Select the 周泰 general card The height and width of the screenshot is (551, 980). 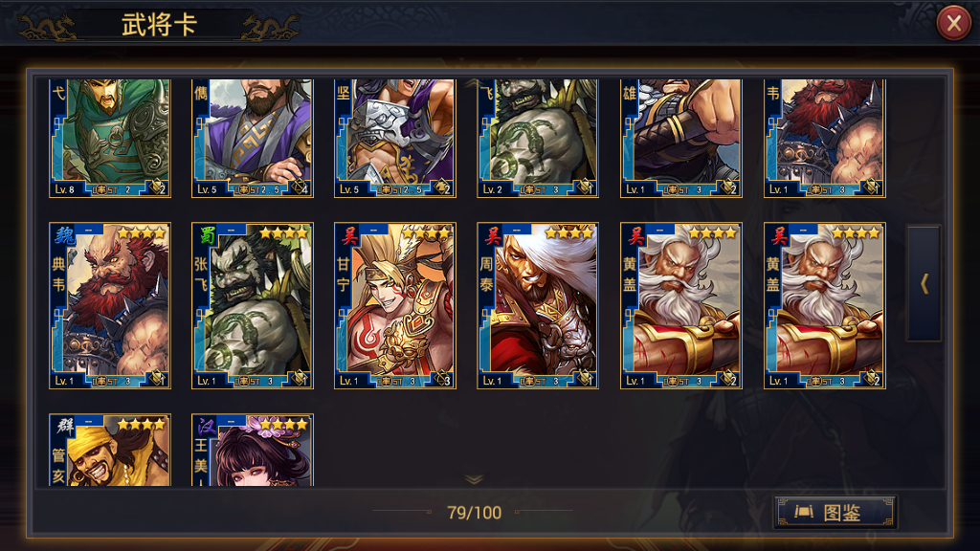tap(538, 305)
